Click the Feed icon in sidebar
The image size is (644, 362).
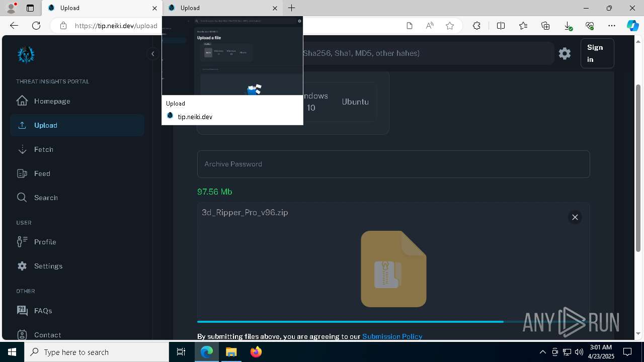(x=22, y=173)
